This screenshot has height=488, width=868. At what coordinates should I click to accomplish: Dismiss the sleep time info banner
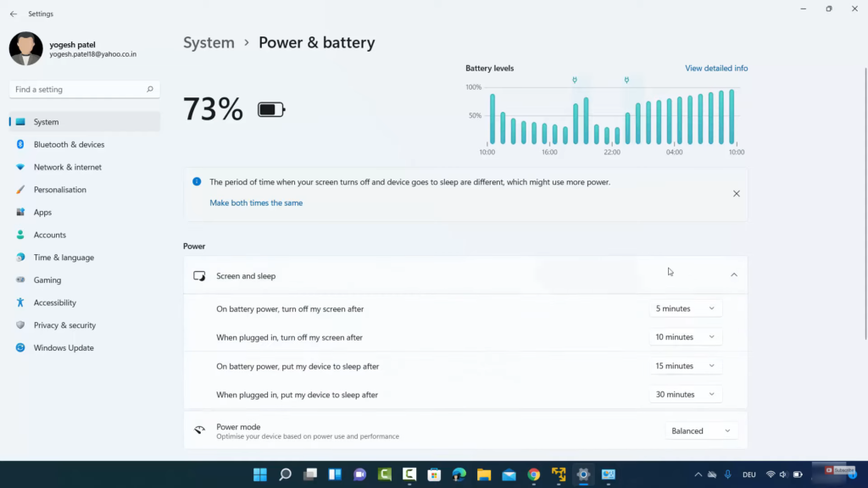[x=736, y=194]
